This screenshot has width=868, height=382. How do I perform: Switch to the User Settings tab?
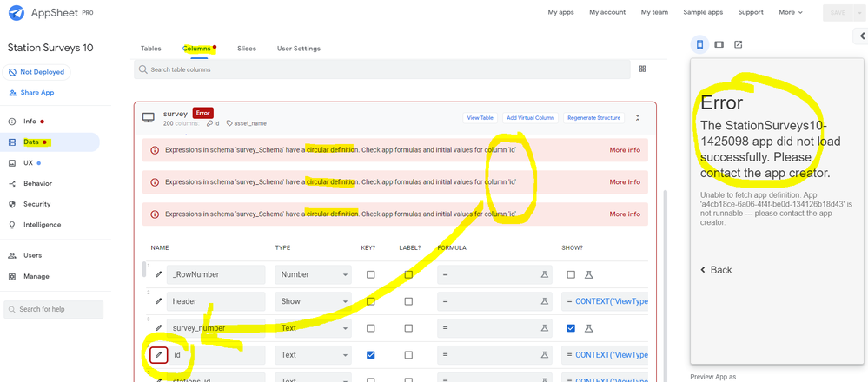(298, 49)
